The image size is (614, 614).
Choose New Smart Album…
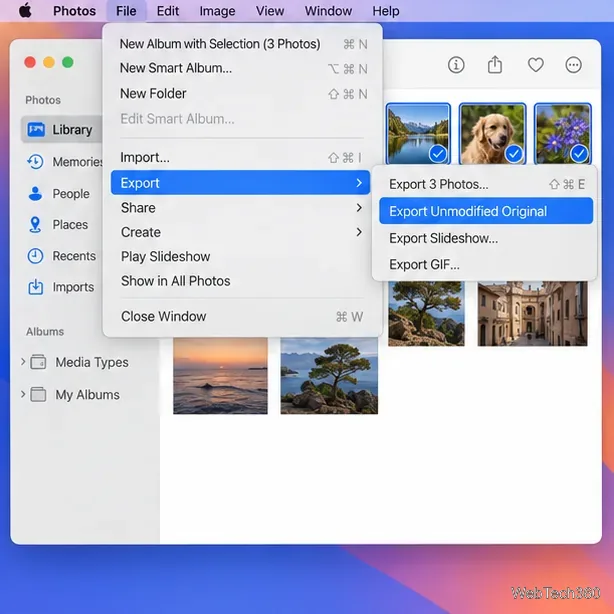click(240, 68)
